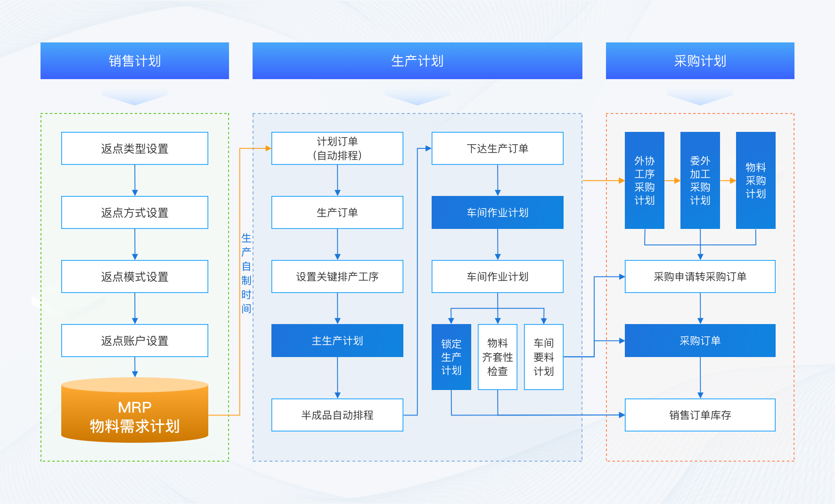Open the 车间要料计划 box
835x504 pixels.
[544, 357]
